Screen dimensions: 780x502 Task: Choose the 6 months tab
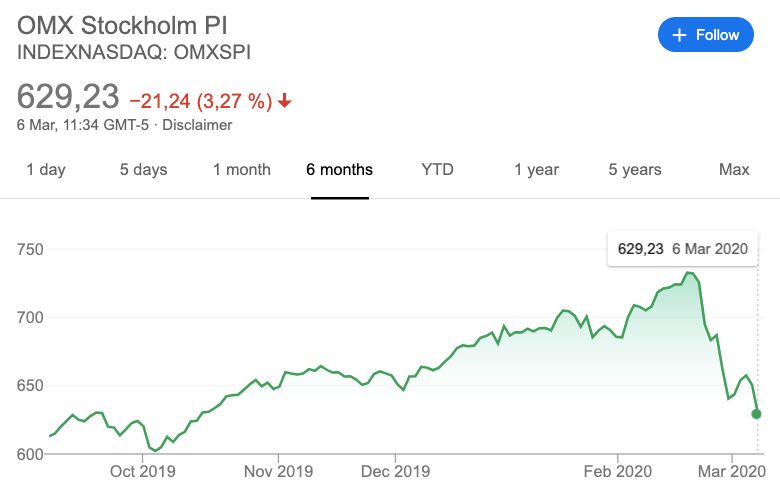pos(340,170)
